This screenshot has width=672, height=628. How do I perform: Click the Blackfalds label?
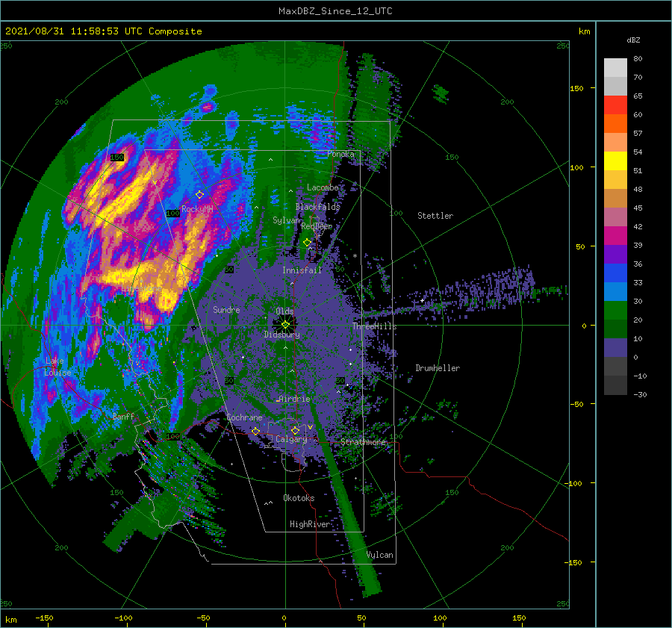coord(317,207)
